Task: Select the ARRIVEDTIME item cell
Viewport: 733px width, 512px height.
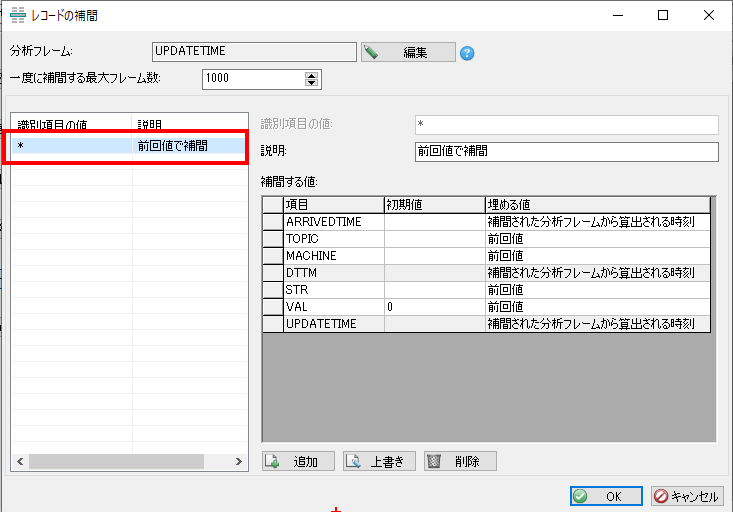Action: click(334, 222)
